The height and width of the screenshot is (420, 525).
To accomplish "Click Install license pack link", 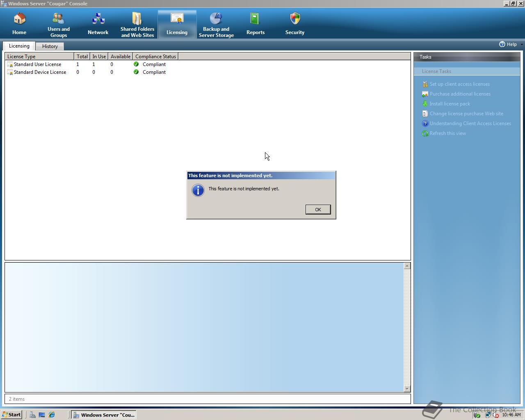I will point(450,104).
